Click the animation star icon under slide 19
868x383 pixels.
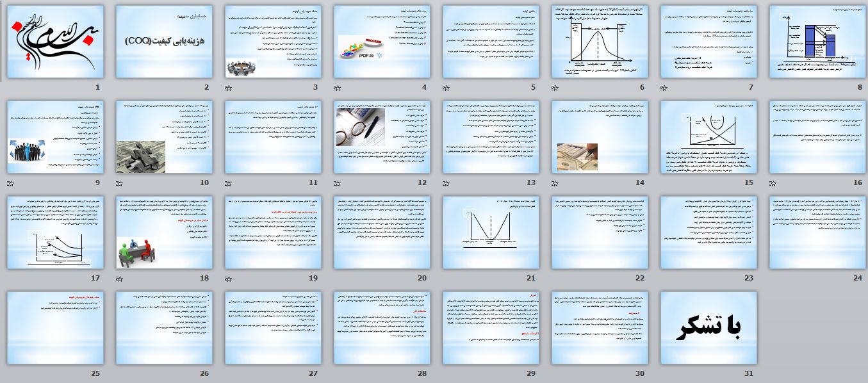click(227, 279)
